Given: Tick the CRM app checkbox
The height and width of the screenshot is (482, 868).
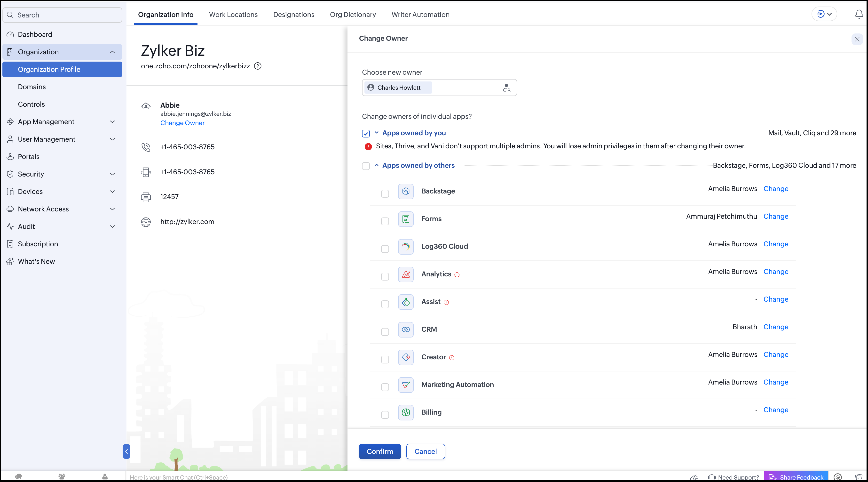Looking at the screenshot, I should (x=385, y=332).
